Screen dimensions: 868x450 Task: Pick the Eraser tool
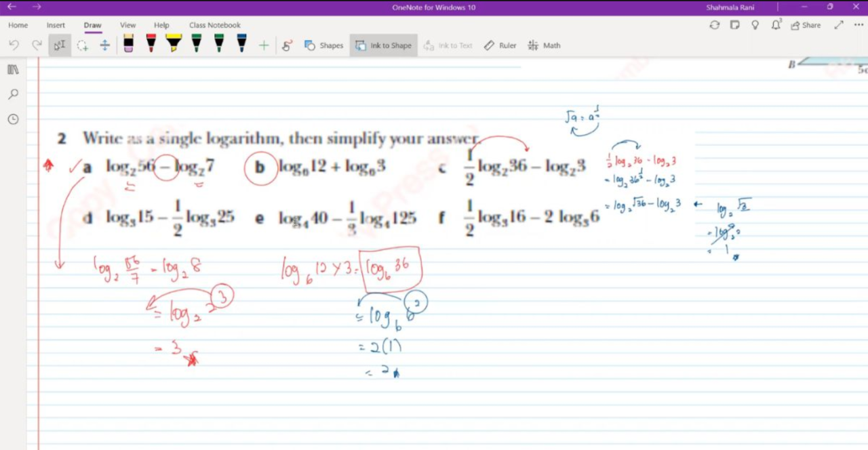(128, 43)
